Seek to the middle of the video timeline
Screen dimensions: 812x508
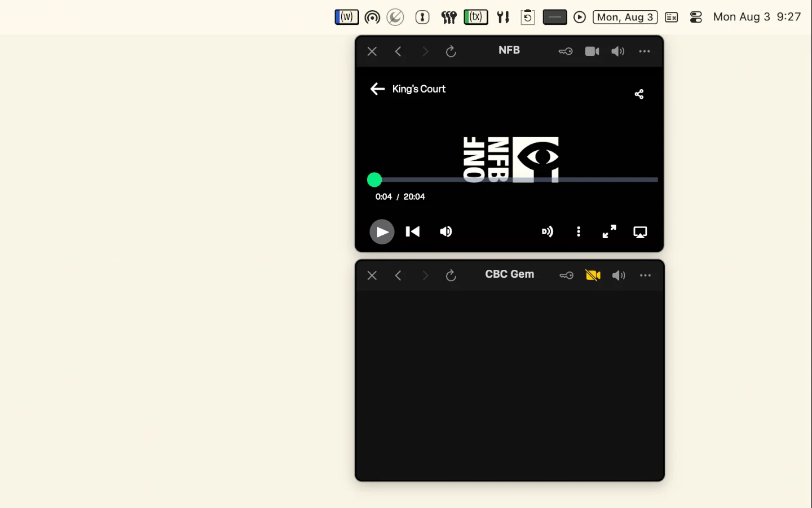(x=513, y=179)
